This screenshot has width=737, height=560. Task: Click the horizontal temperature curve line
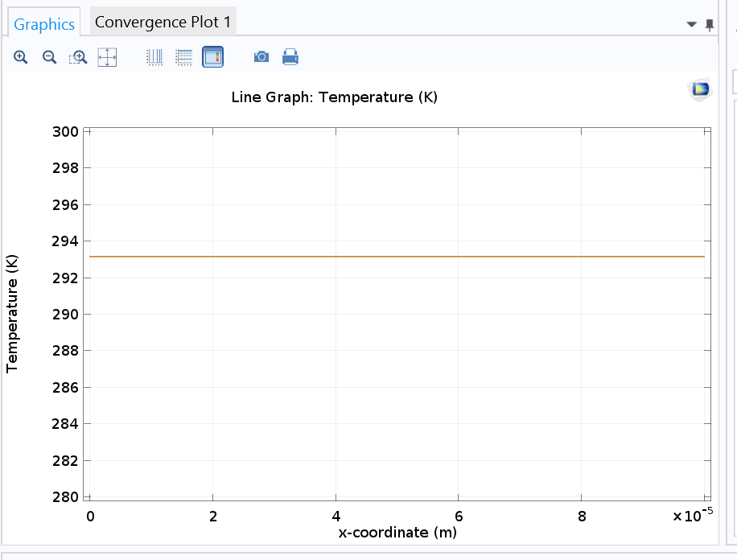pos(394,257)
